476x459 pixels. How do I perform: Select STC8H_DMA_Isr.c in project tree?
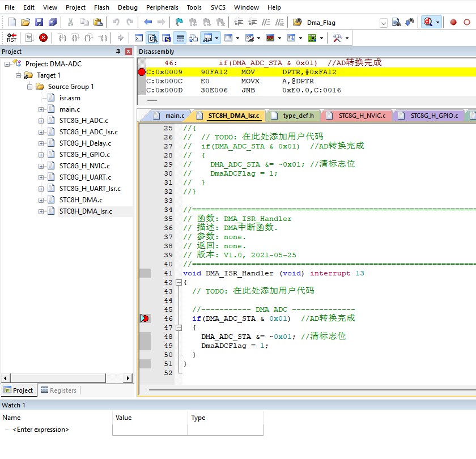click(x=86, y=211)
